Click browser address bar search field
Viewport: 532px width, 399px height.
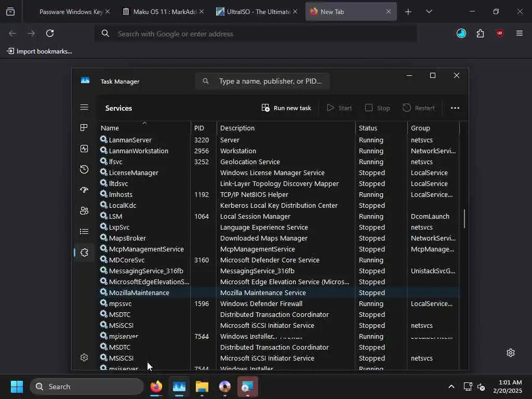pos(256,34)
